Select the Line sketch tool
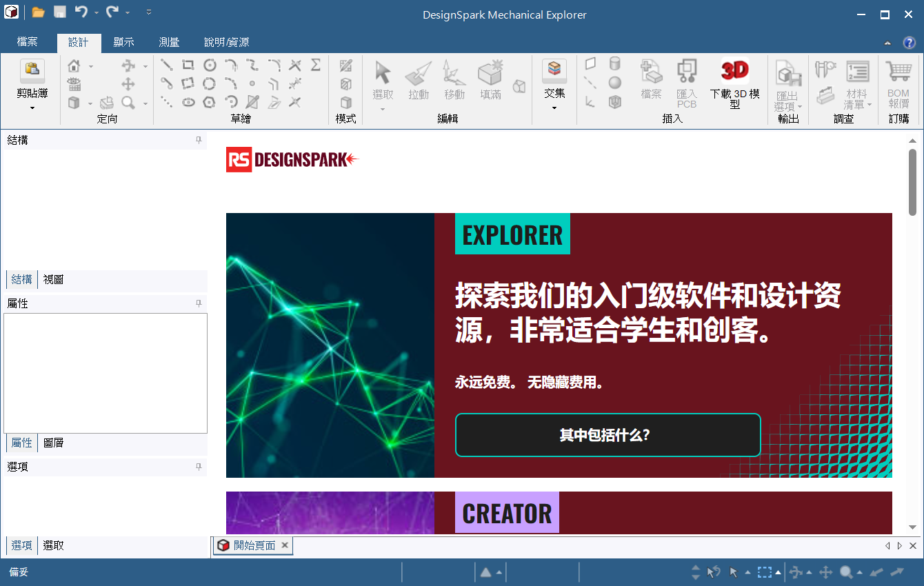 [x=167, y=65]
